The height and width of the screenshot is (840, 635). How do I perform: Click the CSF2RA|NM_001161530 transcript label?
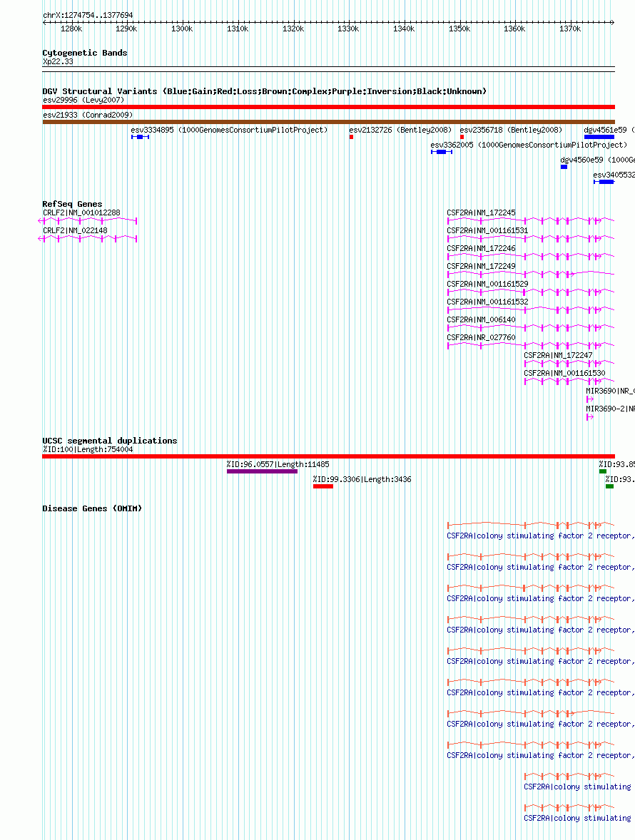click(x=565, y=373)
